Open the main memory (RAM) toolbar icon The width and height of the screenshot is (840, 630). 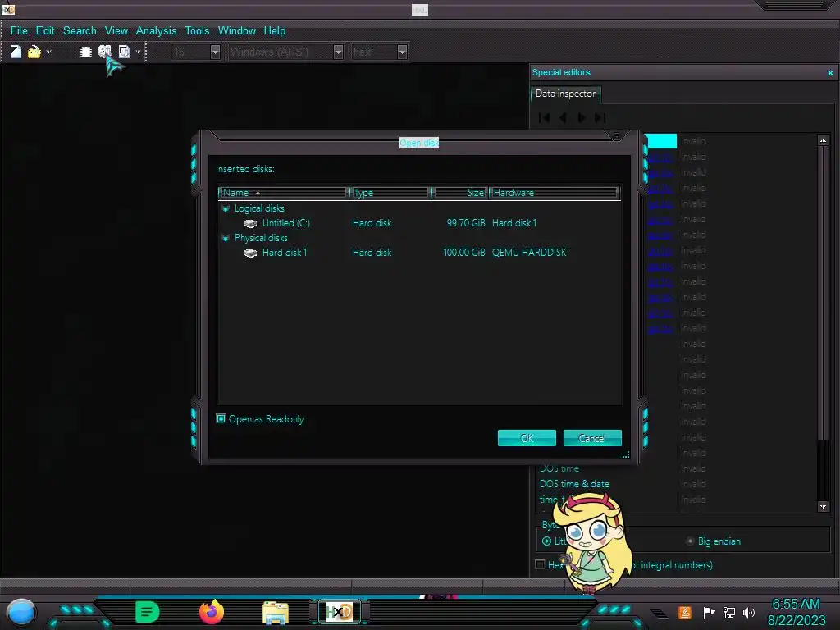click(85, 52)
